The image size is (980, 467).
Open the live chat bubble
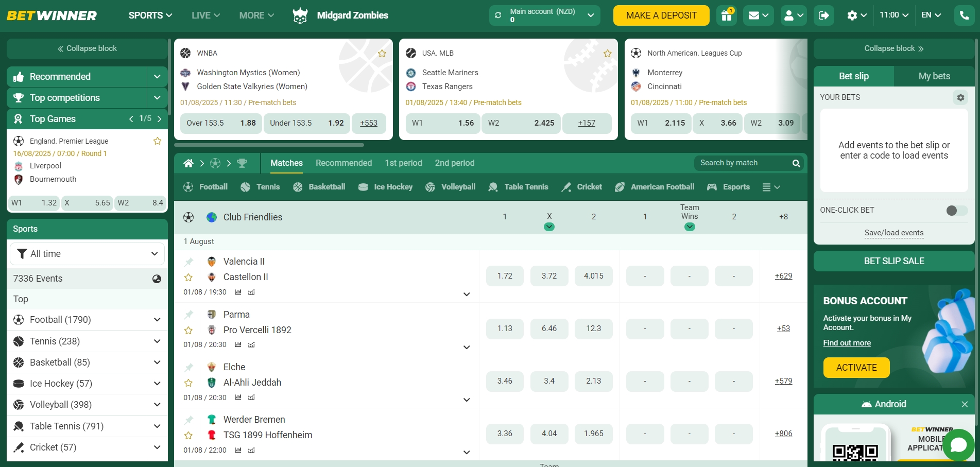click(x=958, y=444)
